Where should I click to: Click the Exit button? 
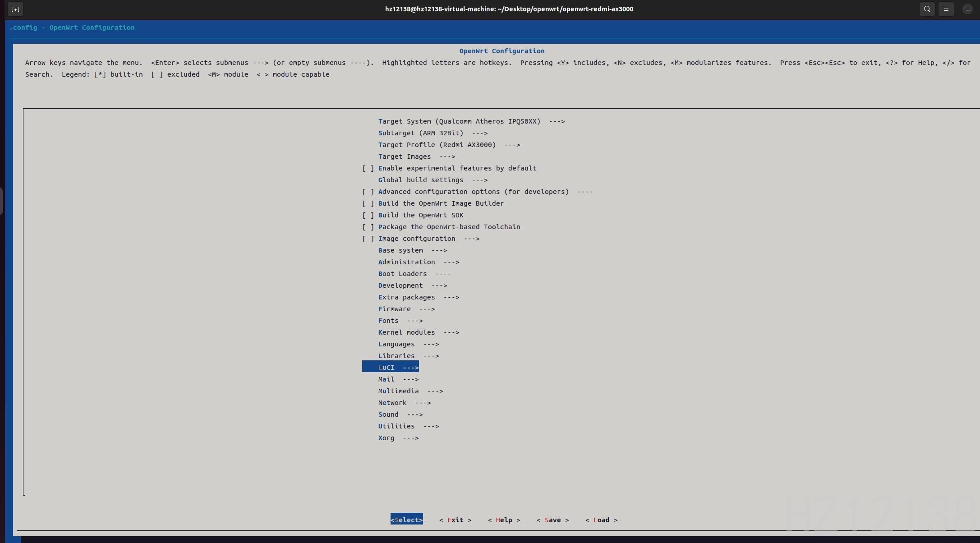coord(455,520)
